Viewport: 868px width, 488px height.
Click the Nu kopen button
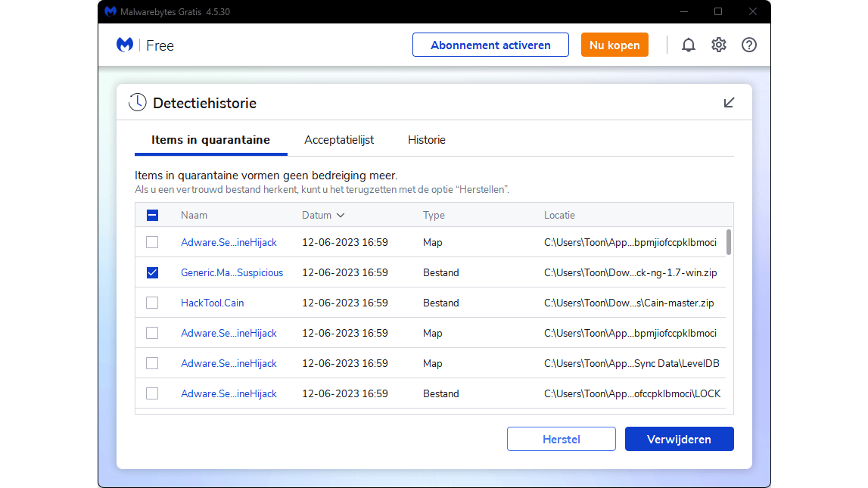click(x=614, y=45)
